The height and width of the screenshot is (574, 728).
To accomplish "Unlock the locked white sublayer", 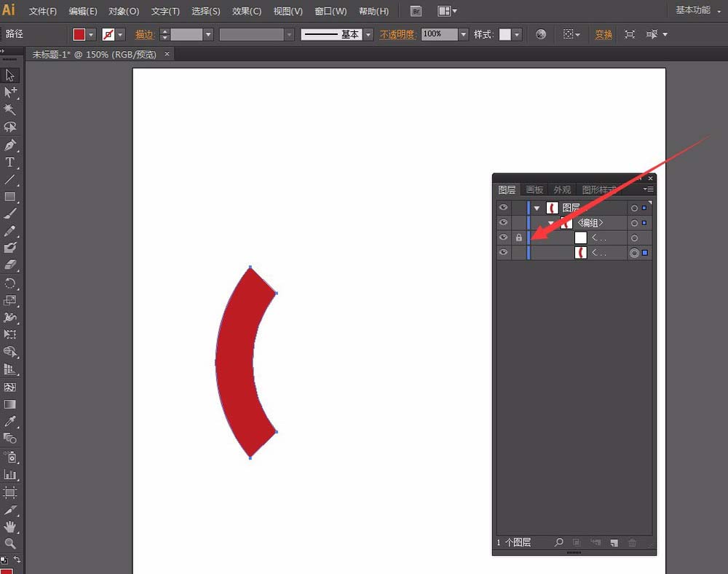I will click(519, 238).
